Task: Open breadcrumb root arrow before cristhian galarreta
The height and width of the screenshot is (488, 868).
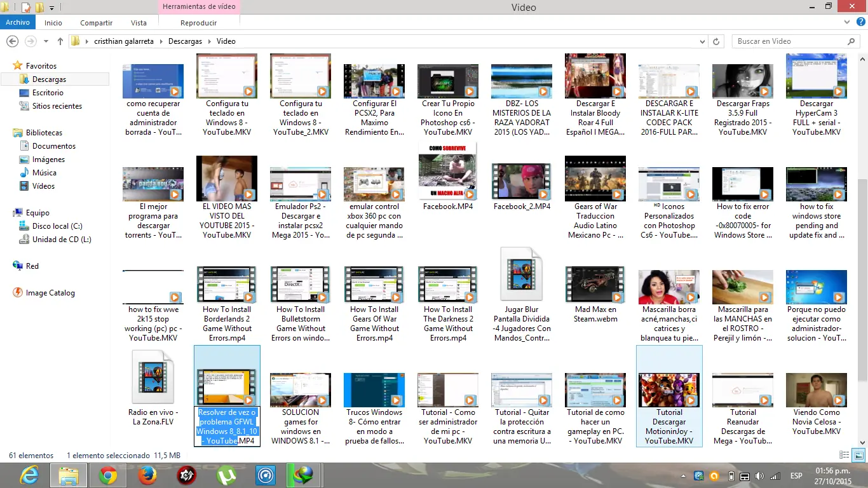Action: tap(88, 41)
